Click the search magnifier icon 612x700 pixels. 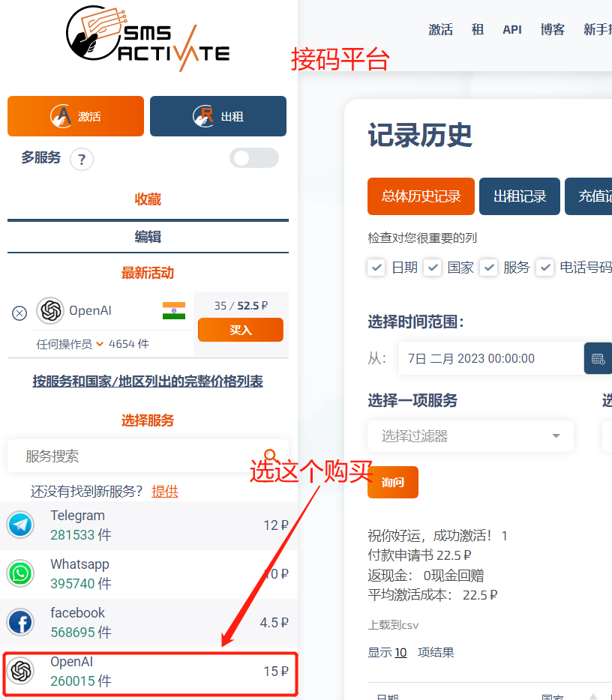[270, 455]
